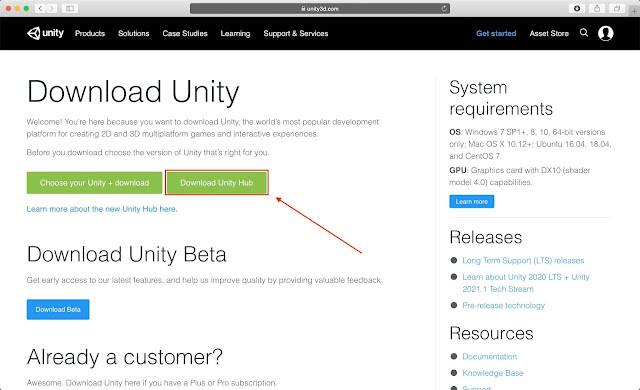Click the Safari share icon
This screenshot has width=640, height=390.
pyautogui.click(x=597, y=8)
